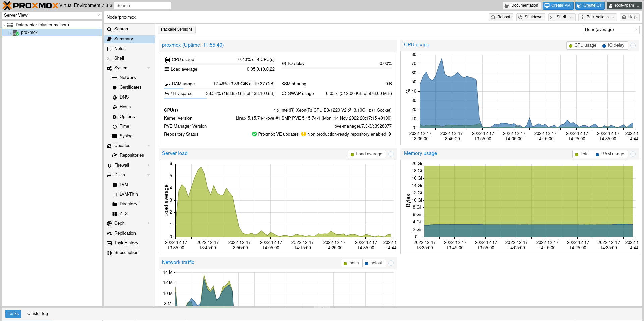Click the Repositories icon
644x321 pixels.
(115, 156)
